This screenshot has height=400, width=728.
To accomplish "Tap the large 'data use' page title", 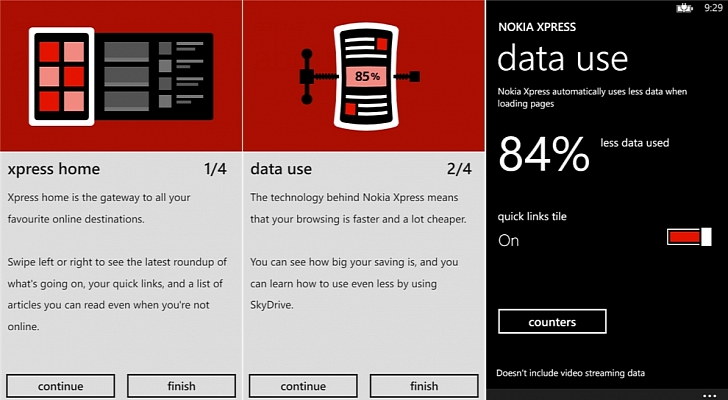I will (x=562, y=59).
